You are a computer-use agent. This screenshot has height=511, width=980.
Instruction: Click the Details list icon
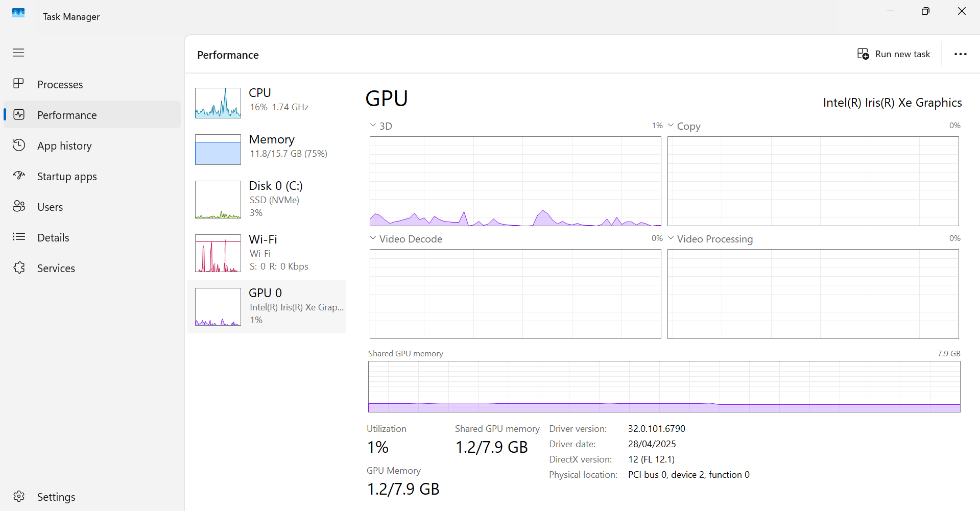[x=19, y=237]
